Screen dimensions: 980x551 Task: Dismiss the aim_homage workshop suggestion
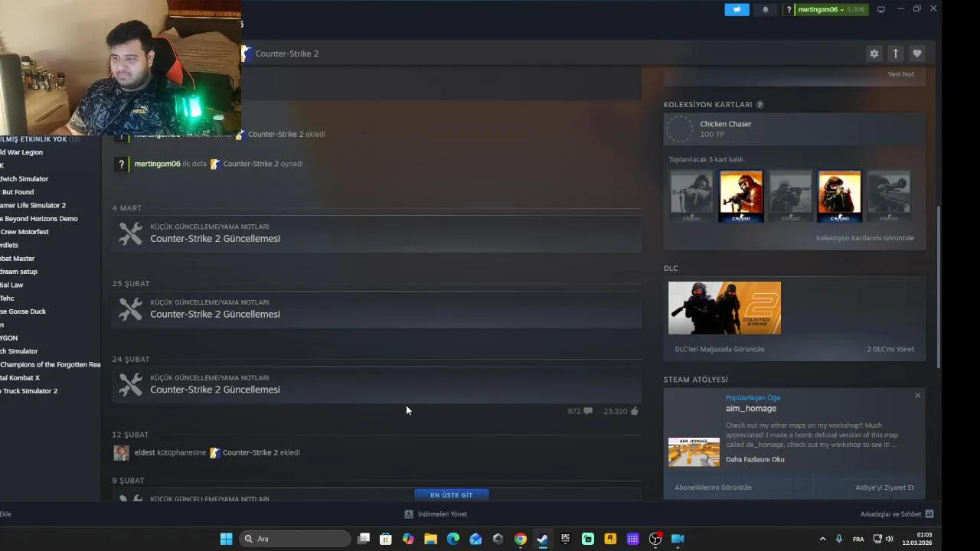pos(917,396)
